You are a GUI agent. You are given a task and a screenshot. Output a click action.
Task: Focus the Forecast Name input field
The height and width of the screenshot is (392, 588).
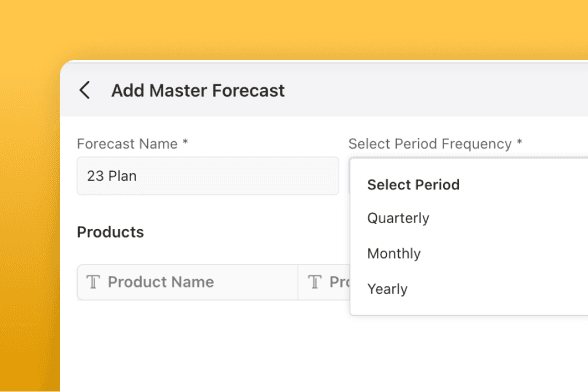[208, 176]
